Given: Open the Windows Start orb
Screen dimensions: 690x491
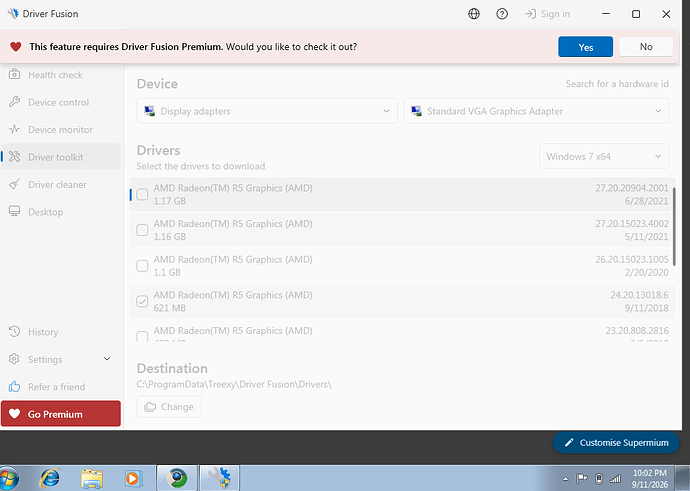Looking at the screenshot, I should [x=9, y=479].
